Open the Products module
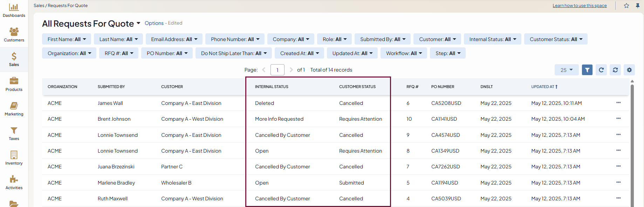Image resolution: width=644 pixels, height=207 pixels. pos(14,84)
